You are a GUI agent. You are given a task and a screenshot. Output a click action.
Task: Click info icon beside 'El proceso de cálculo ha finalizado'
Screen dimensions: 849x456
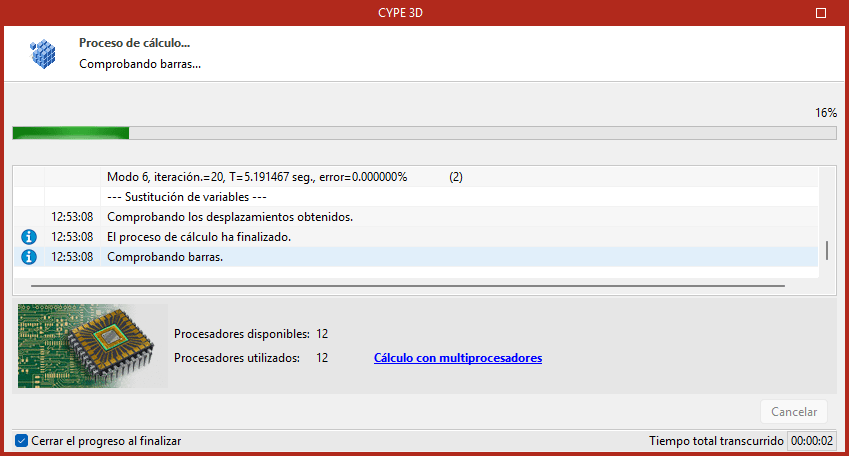(29, 237)
